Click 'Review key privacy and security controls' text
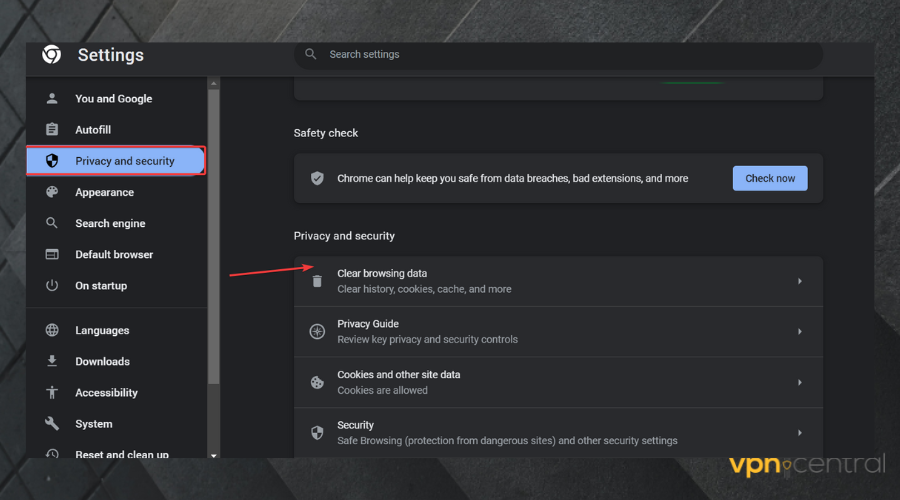This screenshot has width=900, height=500. (427, 340)
